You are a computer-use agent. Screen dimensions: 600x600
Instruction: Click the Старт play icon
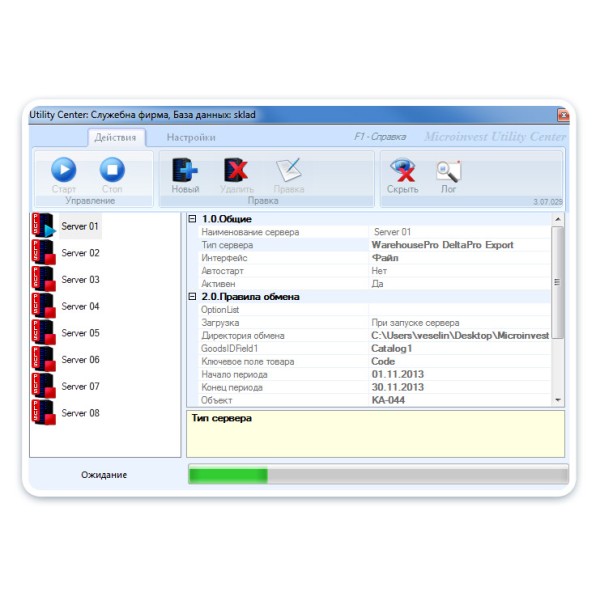pos(64,170)
